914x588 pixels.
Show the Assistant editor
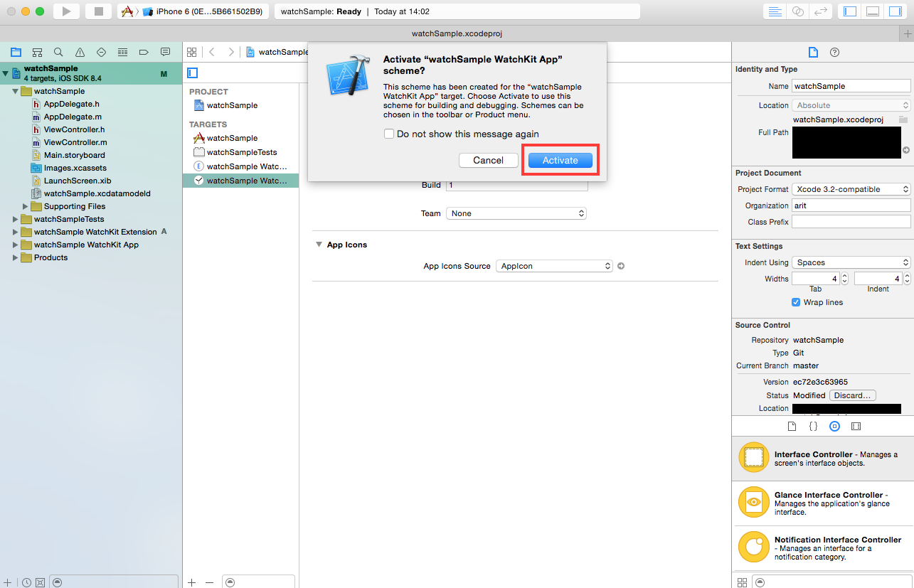tap(798, 11)
